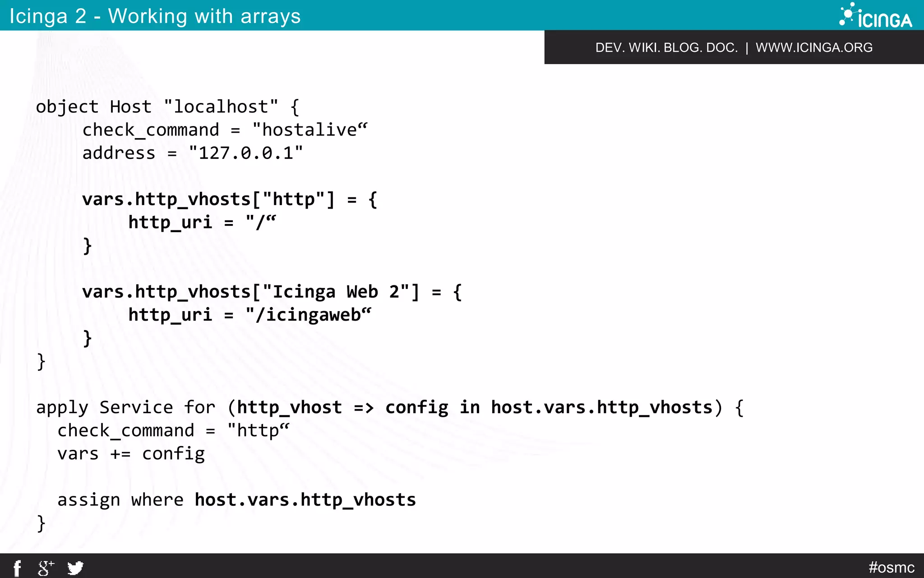
Task: Click the 'http_uri = "/"' line
Action: (202, 223)
